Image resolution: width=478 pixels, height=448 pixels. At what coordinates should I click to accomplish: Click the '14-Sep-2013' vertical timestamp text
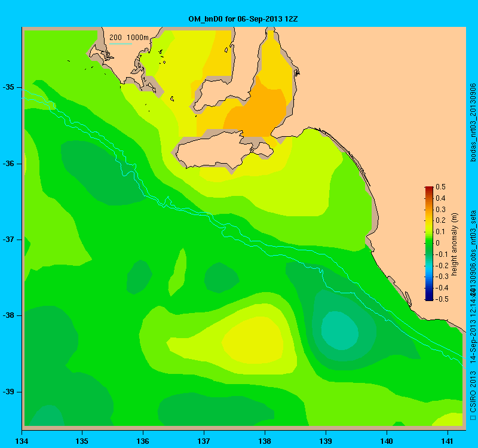point(473,344)
